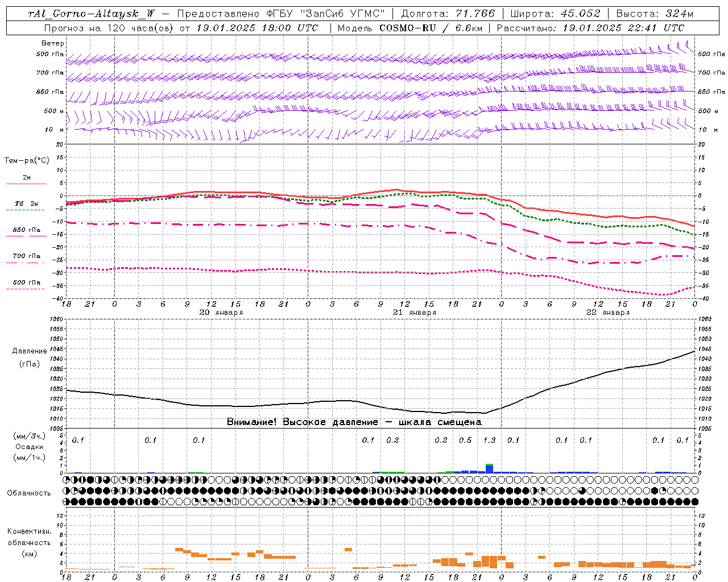Click the 1.3 precipitation amount value

tap(489, 440)
